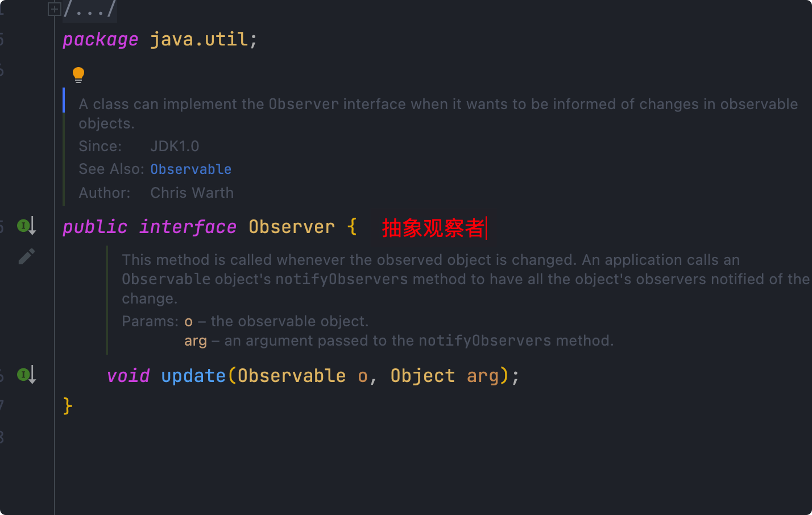Open the yellow light bulb quick-fix menu

(x=78, y=74)
